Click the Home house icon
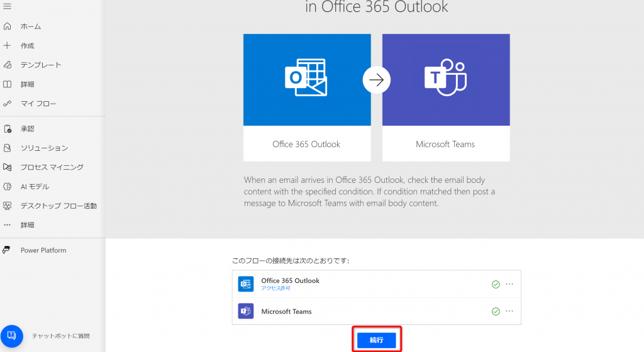 point(7,26)
